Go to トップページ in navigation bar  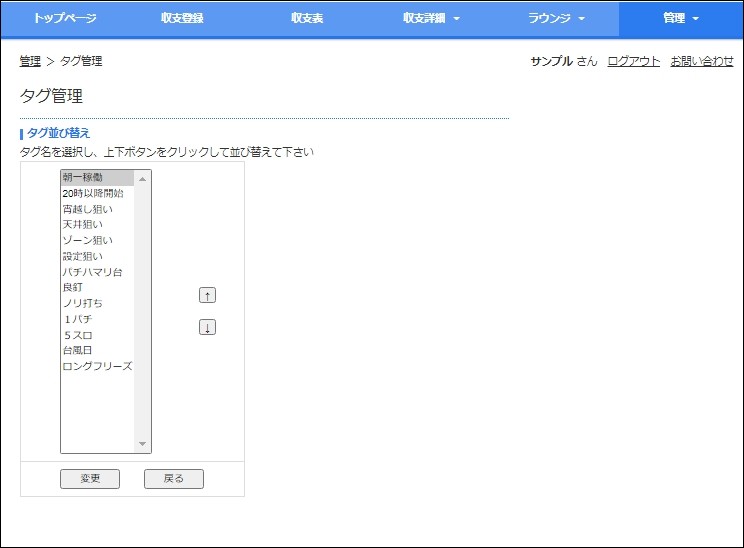click(65, 19)
